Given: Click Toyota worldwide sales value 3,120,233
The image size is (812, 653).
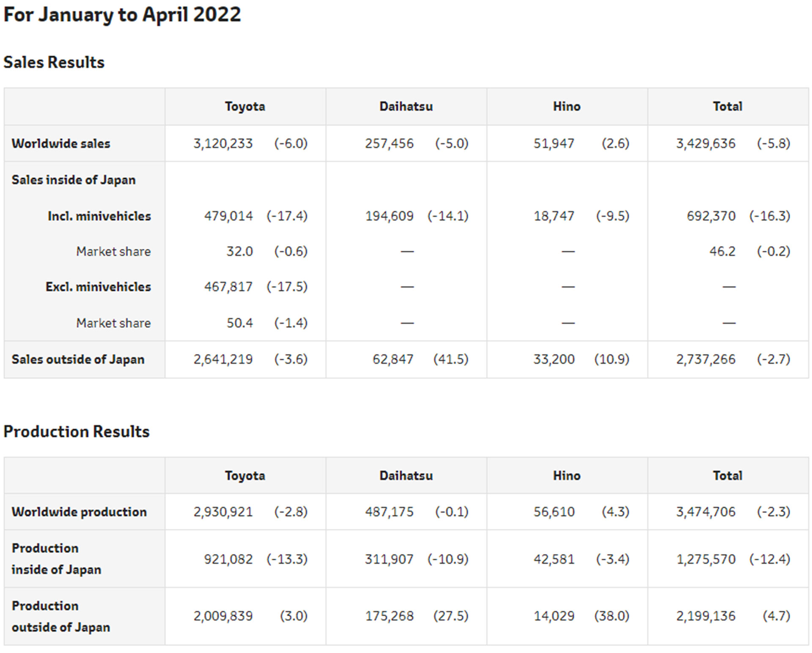Looking at the screenshot, I should (x=223, y=143).
